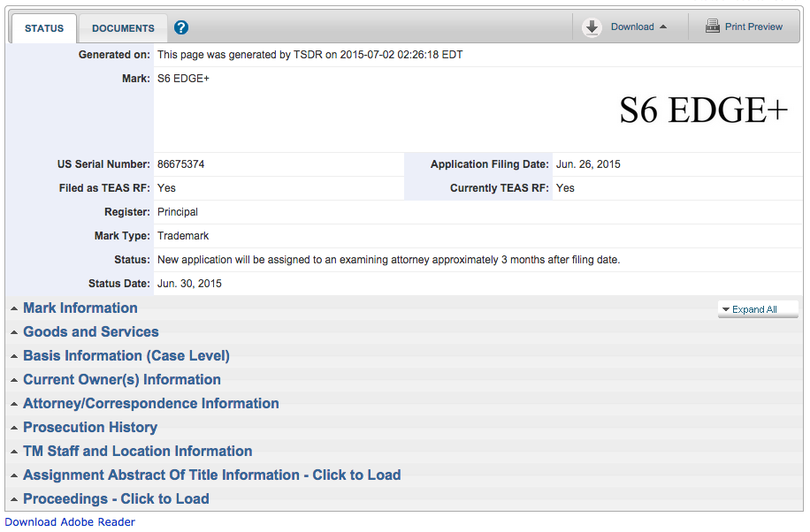The width and height of the screenshot is (810, 532).
Task: Click the status text about examining attorney
Action: pyautogui.click(x=388, y=260)
